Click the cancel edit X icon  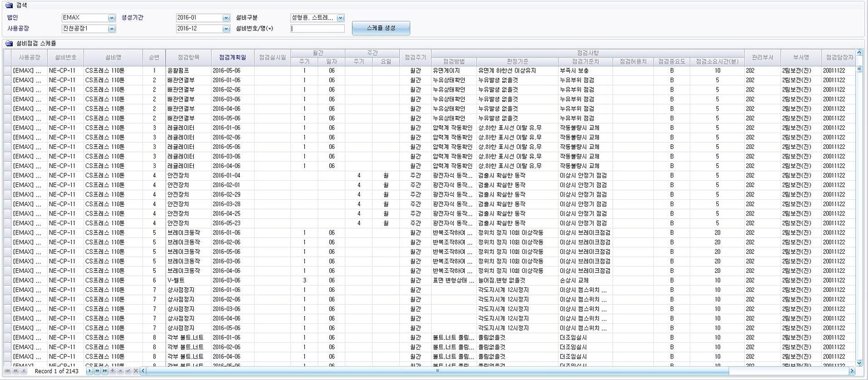coord(135,371)
